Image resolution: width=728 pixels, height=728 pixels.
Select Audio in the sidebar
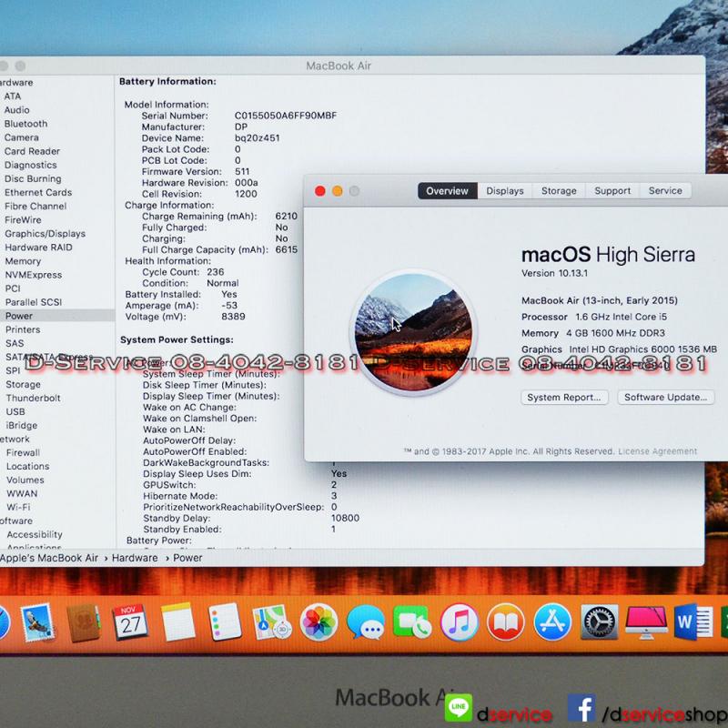click(16, 110)
